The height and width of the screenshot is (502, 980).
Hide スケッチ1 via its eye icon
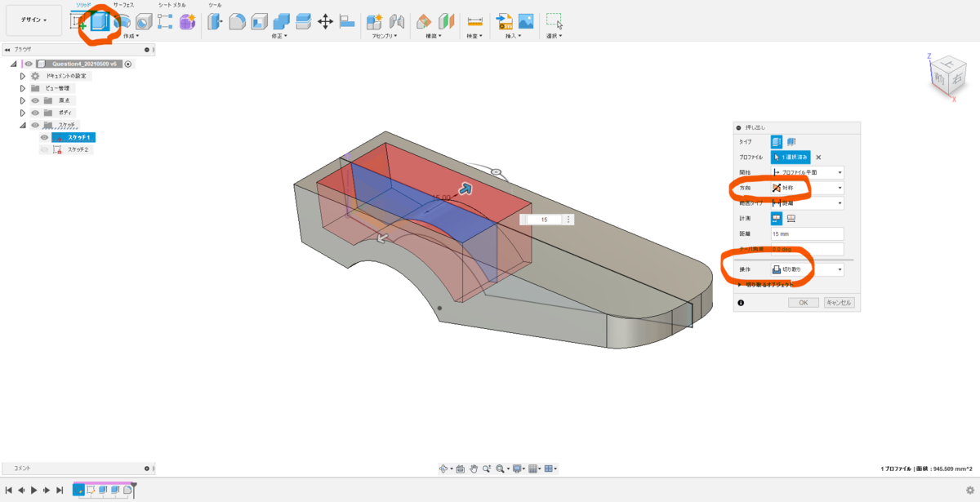tap(44, 137)
